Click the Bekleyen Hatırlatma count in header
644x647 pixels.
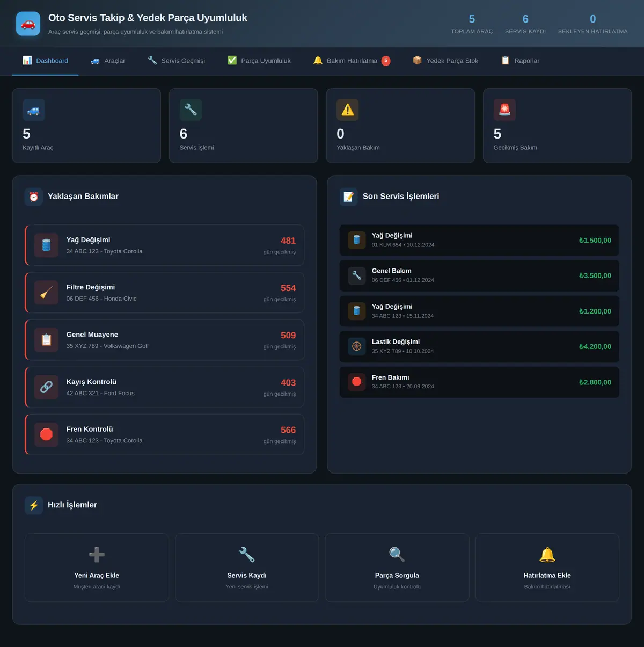point(593,19)
